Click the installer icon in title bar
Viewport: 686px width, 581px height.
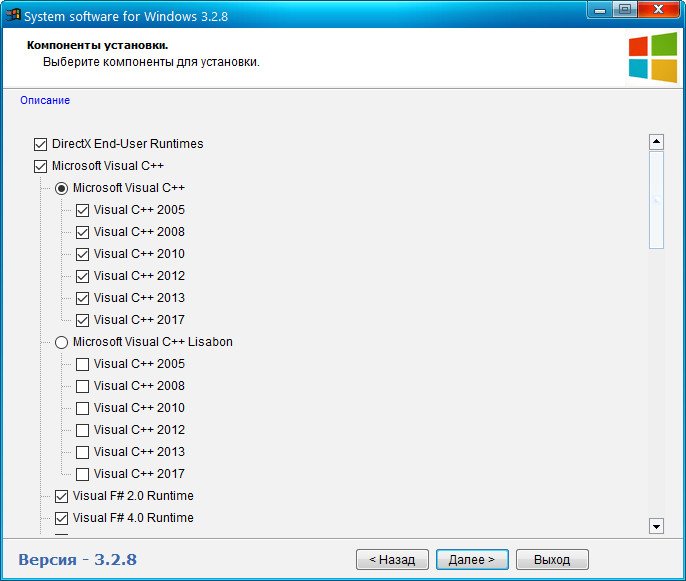(13, 15)
